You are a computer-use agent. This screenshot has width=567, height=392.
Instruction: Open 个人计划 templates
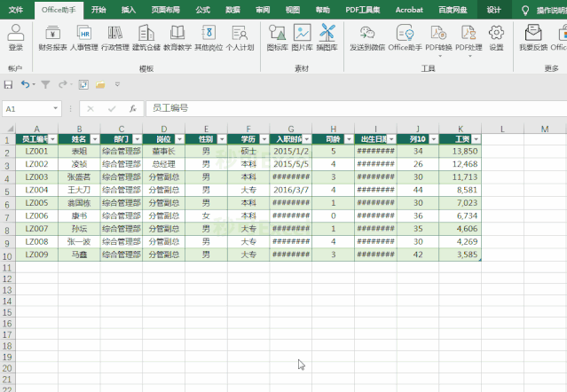coord(240,37)
